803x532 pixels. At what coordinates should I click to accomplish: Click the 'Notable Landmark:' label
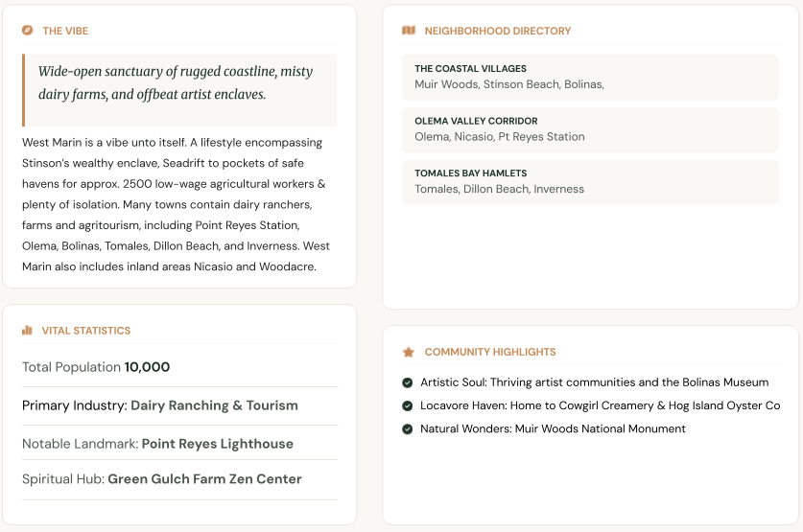tap(81, 444)
